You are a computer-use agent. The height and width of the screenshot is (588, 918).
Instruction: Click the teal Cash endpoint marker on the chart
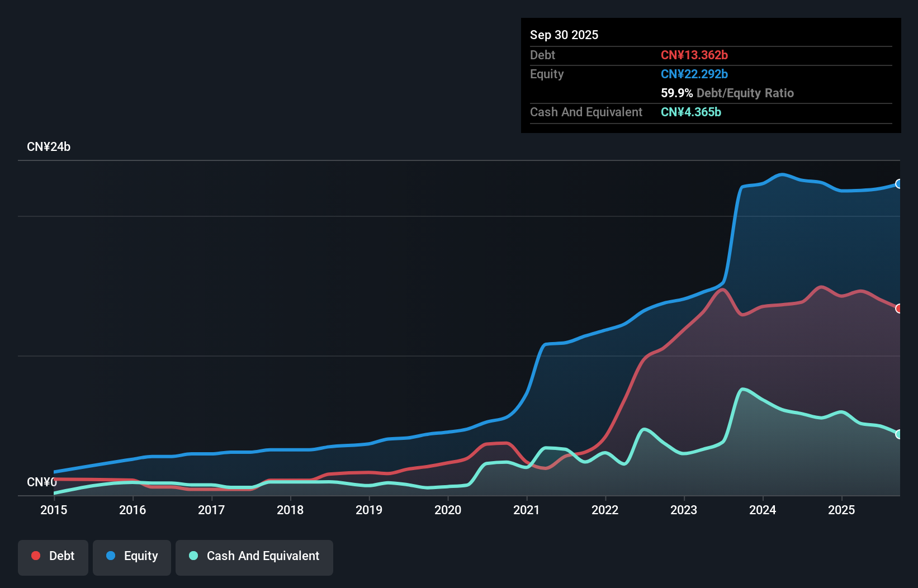coord(899,434)
